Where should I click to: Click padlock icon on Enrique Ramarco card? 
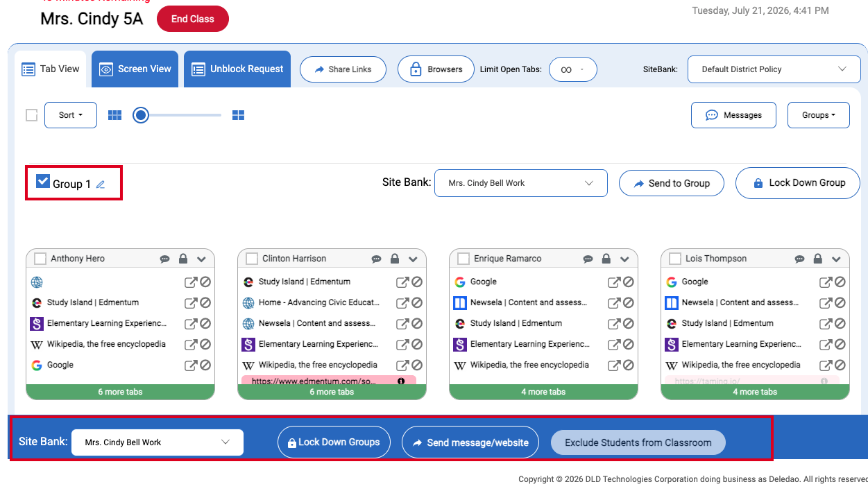[606, 259]
